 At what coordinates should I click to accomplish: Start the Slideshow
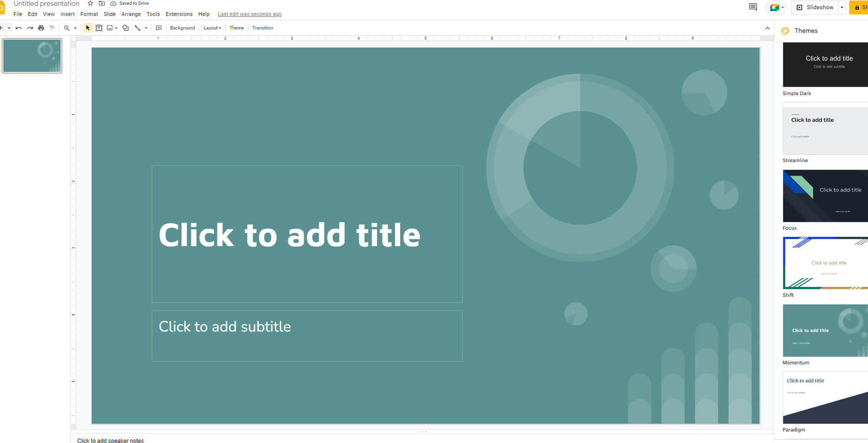click(815, 7)
